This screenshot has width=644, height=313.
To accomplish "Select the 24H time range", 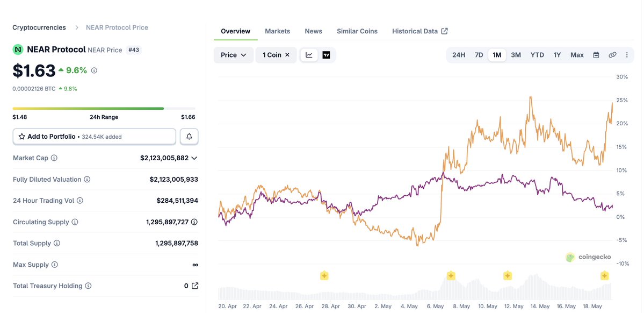I will (459, 55).
